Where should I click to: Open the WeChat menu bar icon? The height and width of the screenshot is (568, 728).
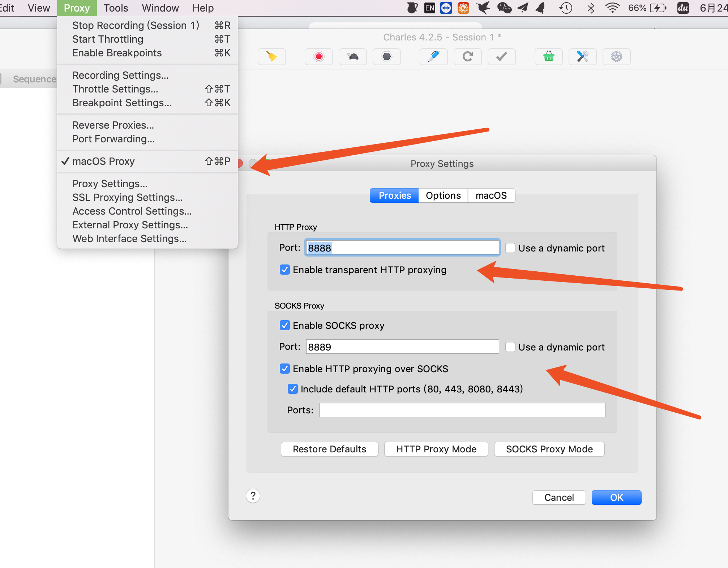(504, 8)
